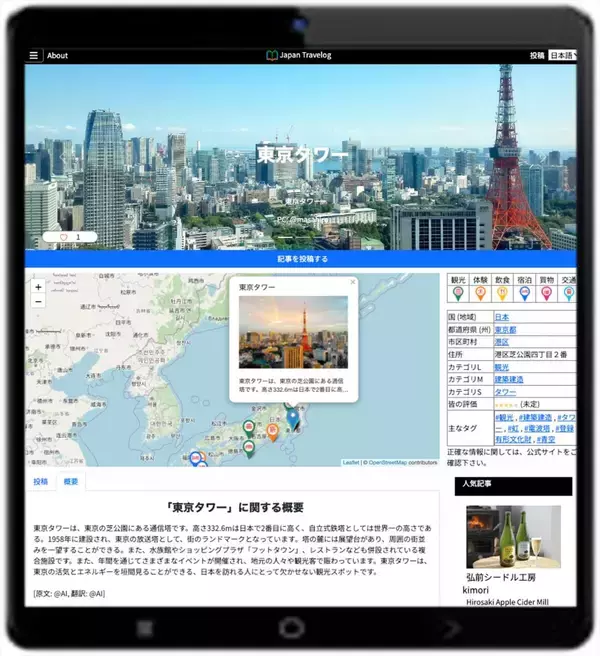
Task: Open the #観光 tag
Action: (x=504, y=418)
